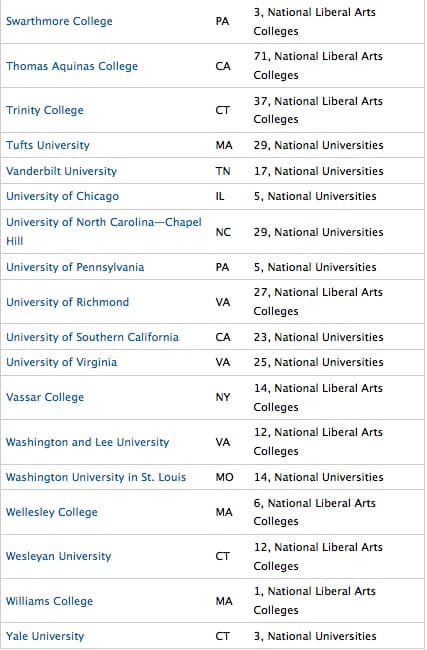Click Yale's '3, National Universities' ranking cell
The width and height of the screenshot is (427, 650).
point(315,636)
